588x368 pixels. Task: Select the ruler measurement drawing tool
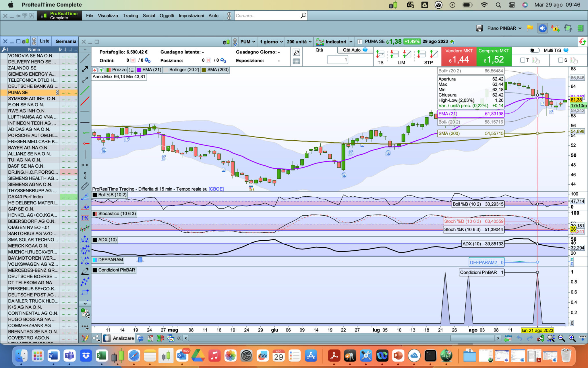pyautogui.click(x=85, y=186)
